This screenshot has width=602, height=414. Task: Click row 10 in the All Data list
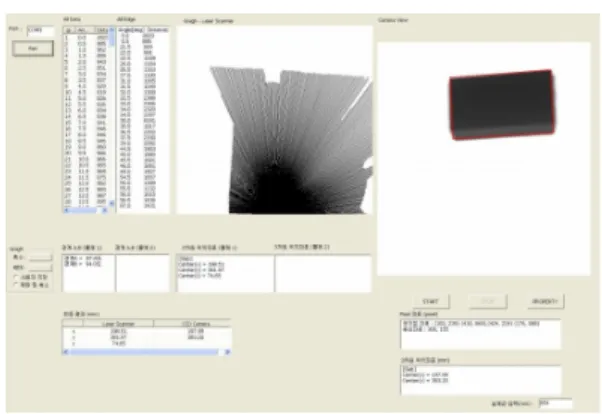tap(86, 92)
